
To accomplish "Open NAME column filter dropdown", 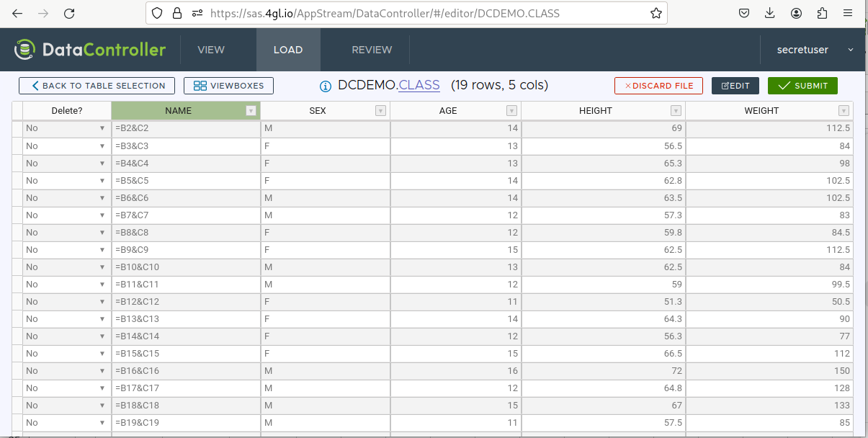I will 251,111.
